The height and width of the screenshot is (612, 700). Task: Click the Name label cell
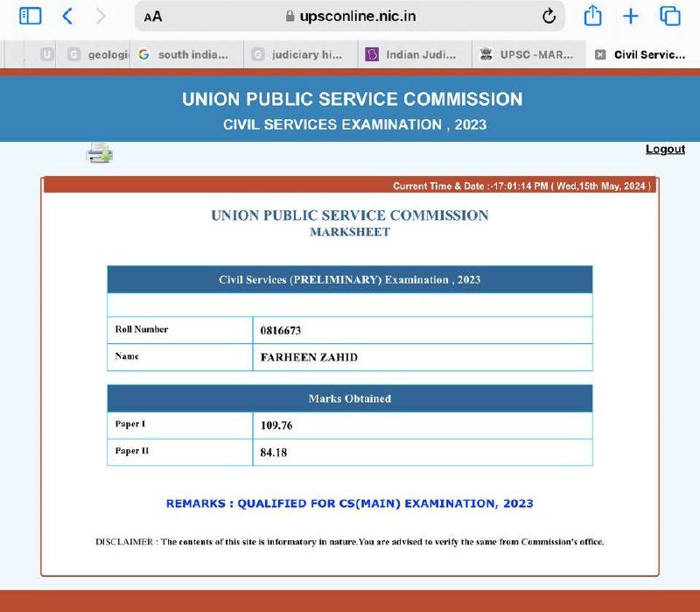coord(180,357)
